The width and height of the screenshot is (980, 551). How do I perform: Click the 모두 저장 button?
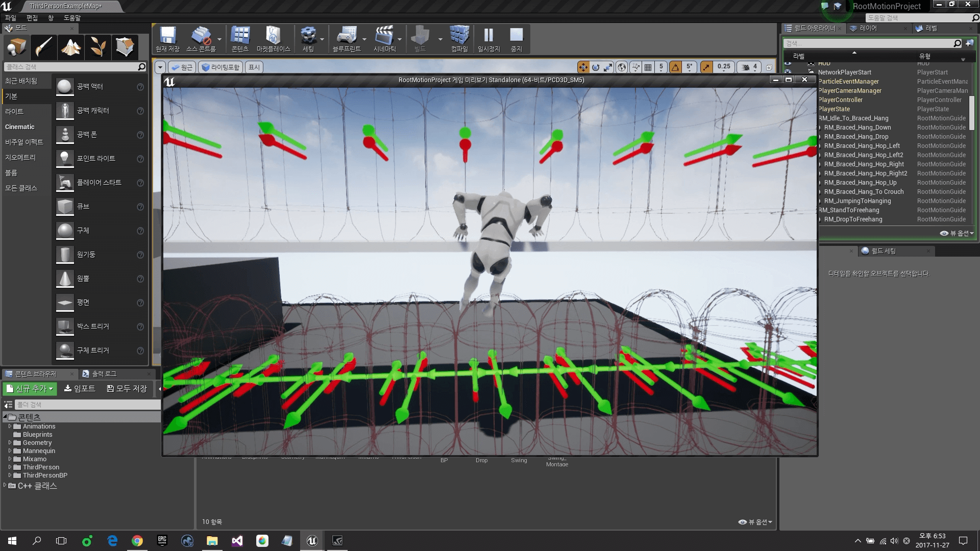pos(128,388)
